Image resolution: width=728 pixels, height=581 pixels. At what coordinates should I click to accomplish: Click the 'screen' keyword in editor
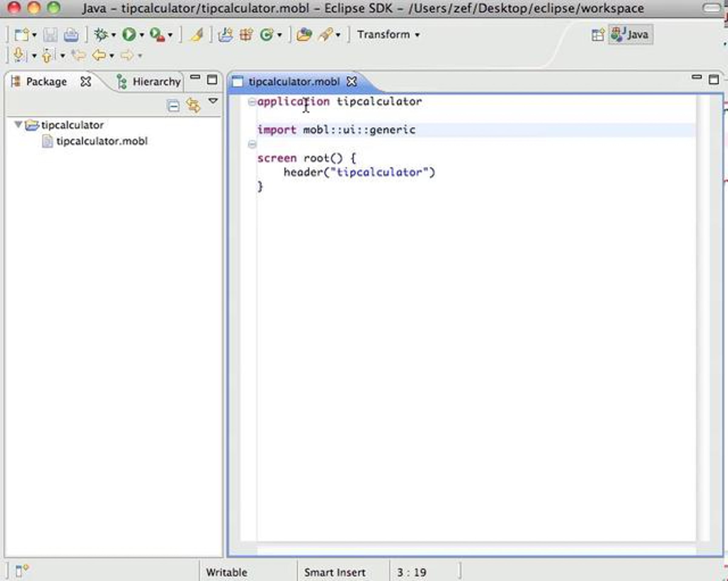click(x=277, y=158)
